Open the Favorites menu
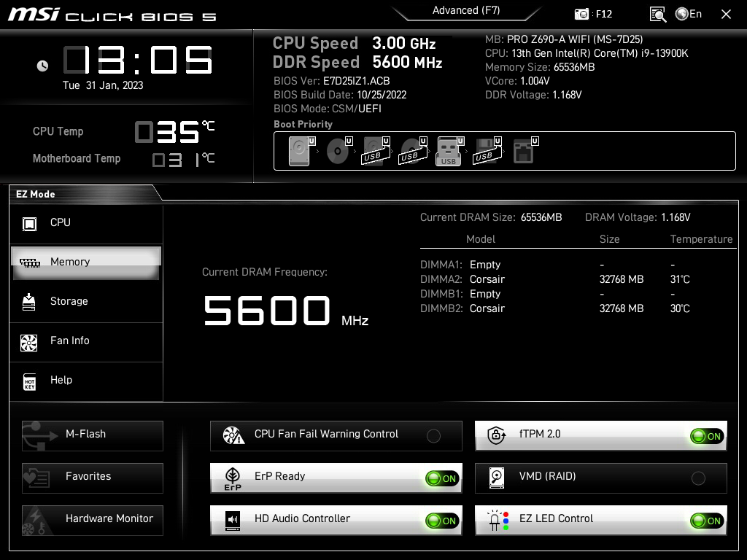The image size is (747, 560). (93, 478)
